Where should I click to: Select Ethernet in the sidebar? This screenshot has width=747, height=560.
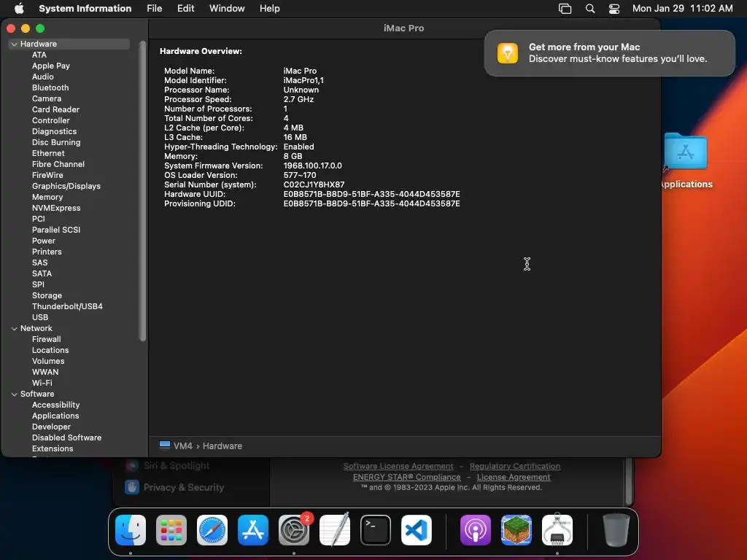tap(48, 153)
